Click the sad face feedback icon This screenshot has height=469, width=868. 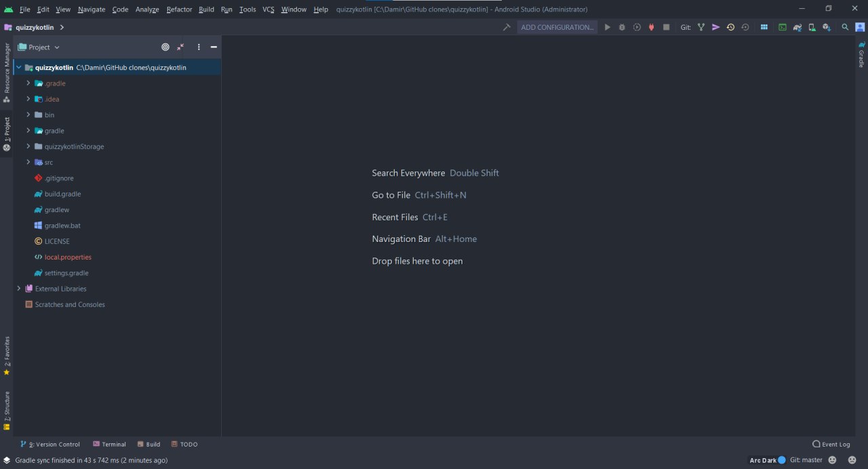(851, 460)
